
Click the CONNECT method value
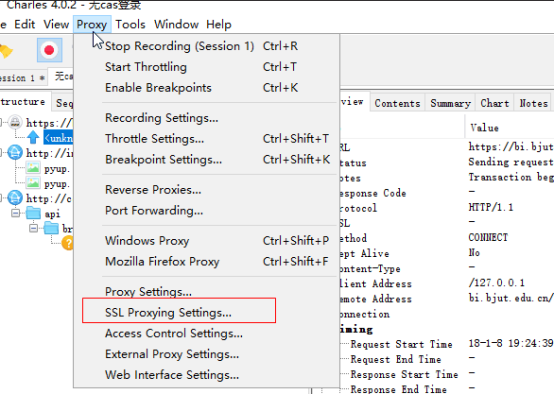coord(488,237)
